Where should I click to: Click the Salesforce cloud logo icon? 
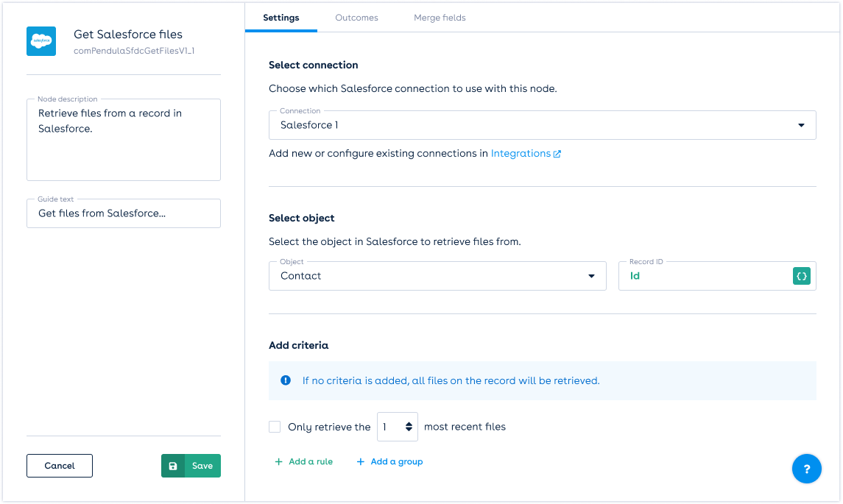41,41
